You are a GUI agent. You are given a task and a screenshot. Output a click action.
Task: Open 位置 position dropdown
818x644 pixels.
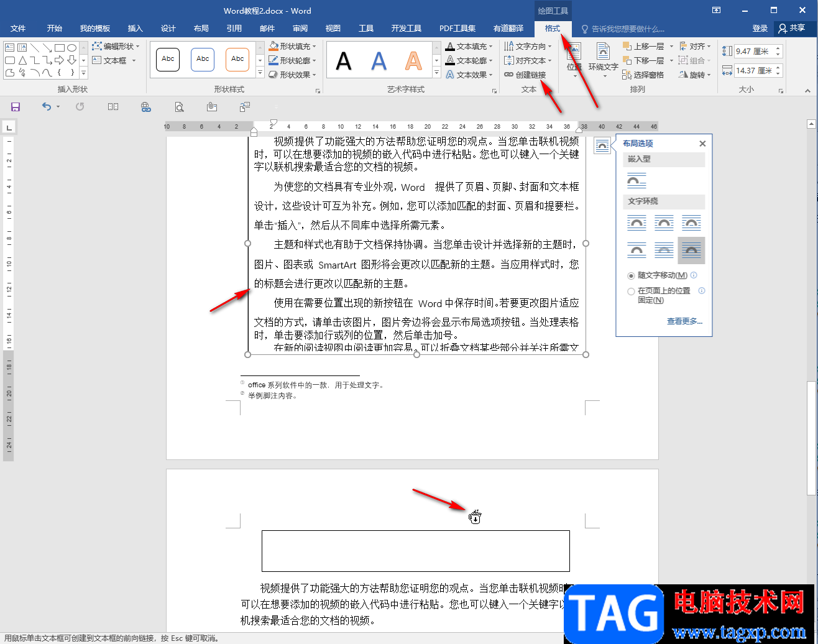click(x=574, y=59)
